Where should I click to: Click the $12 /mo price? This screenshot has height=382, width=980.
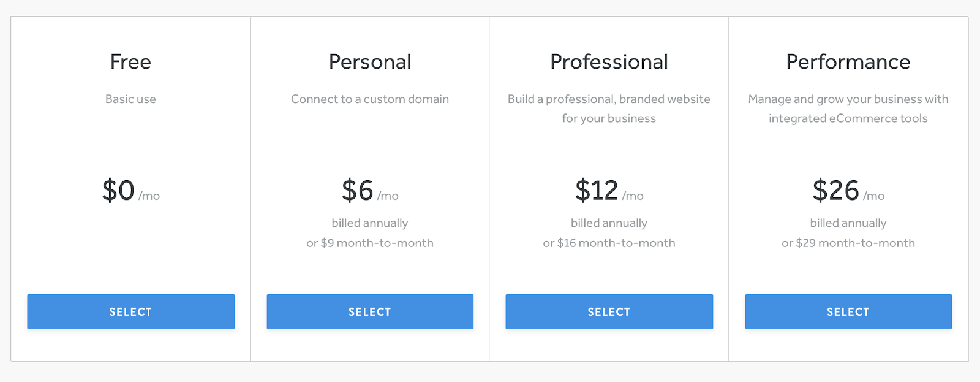(x=609, y=191)
